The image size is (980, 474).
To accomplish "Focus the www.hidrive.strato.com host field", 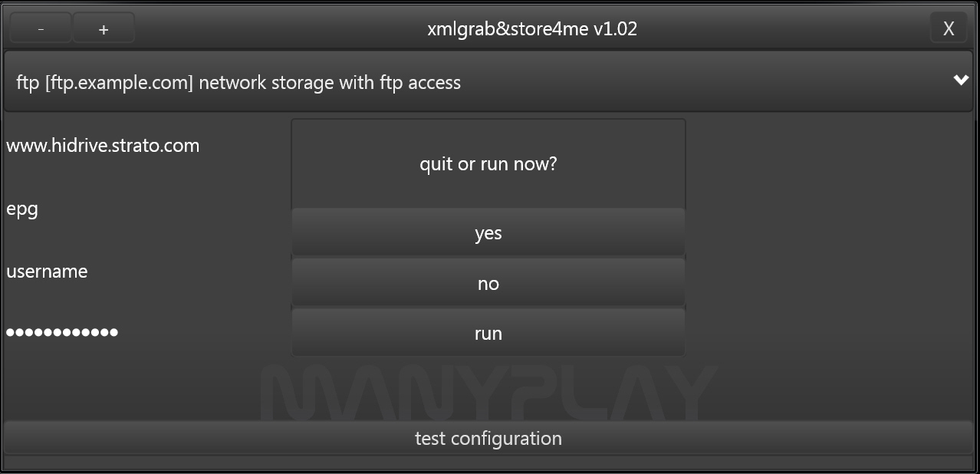I will pos(104,146).
